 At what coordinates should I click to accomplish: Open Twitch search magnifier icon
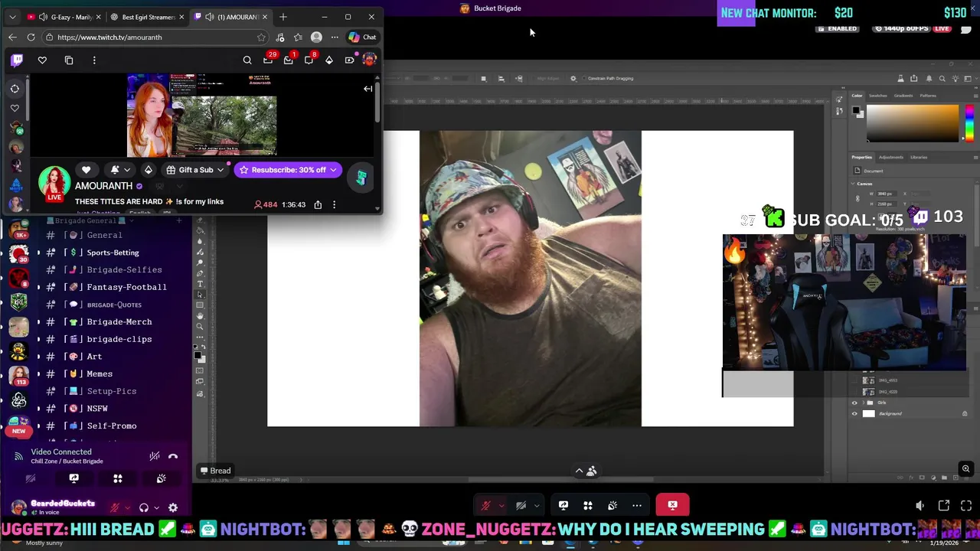(247, 60)
